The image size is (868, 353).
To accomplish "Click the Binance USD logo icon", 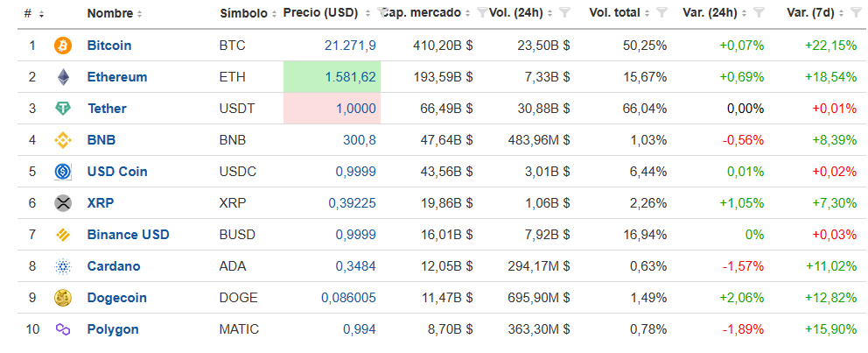I will pyautogui.click(x=62, y=235).
